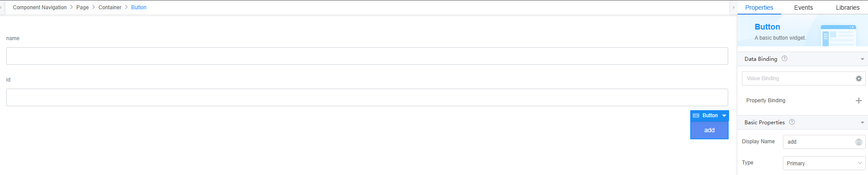Viewport: 868px width, 175px height.
Task: Click the globe icon in Display Name
Action: click(x=858, y=142)
